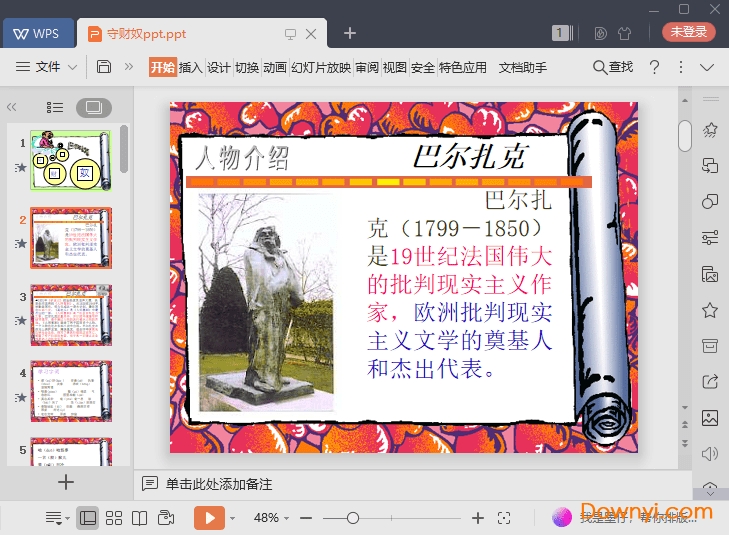The image size is (729, 535).
Task: Close the 守财奴ppt.ppt tab
Action: click(311, 34)
